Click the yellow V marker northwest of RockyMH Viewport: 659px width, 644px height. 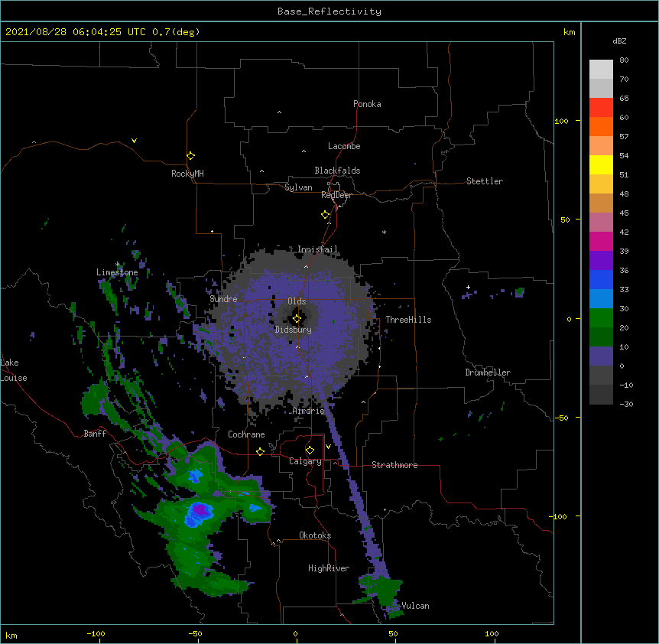pos(134,141)
